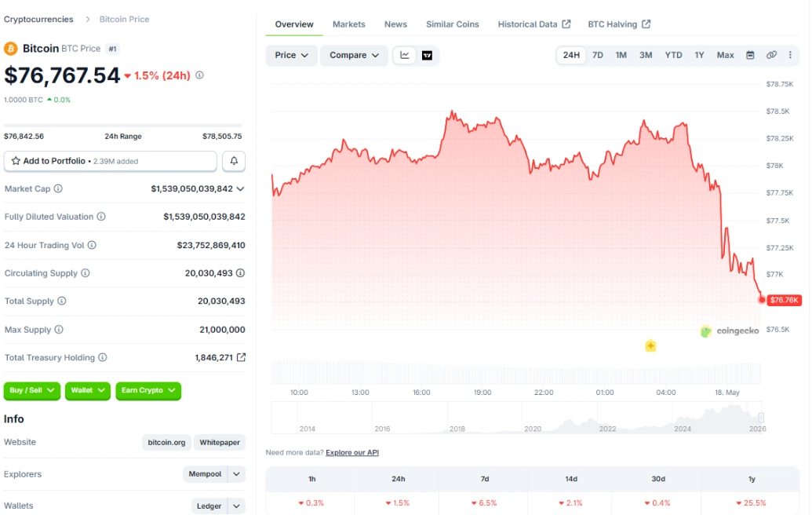Open Ledger wallet button
Screen dimensions: 812x515
pyautogui.click(x=209, y=506)
